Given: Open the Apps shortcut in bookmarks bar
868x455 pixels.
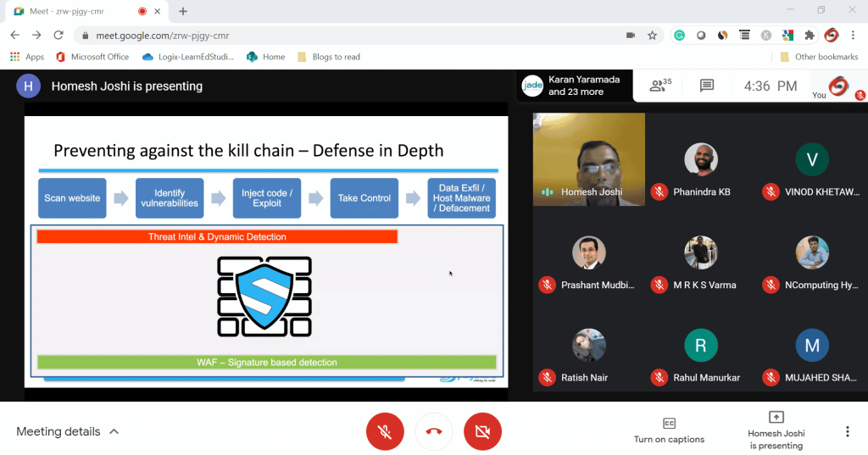Looking at the screenshot, I should point(27,57).
